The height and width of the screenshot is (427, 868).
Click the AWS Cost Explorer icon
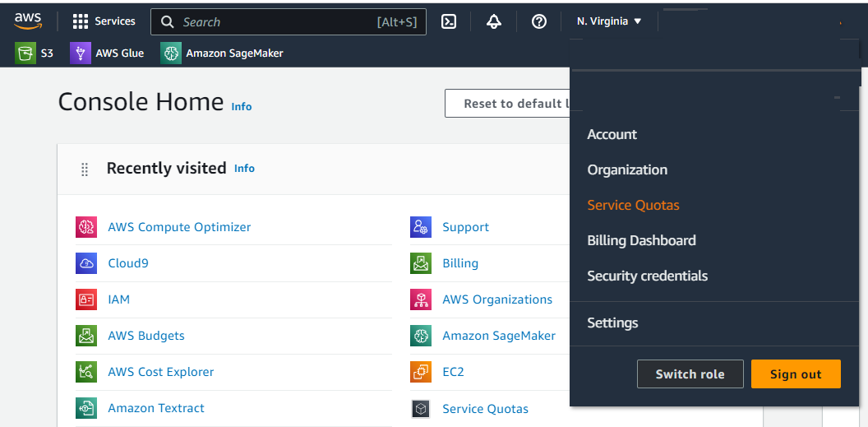pos(86,372)
